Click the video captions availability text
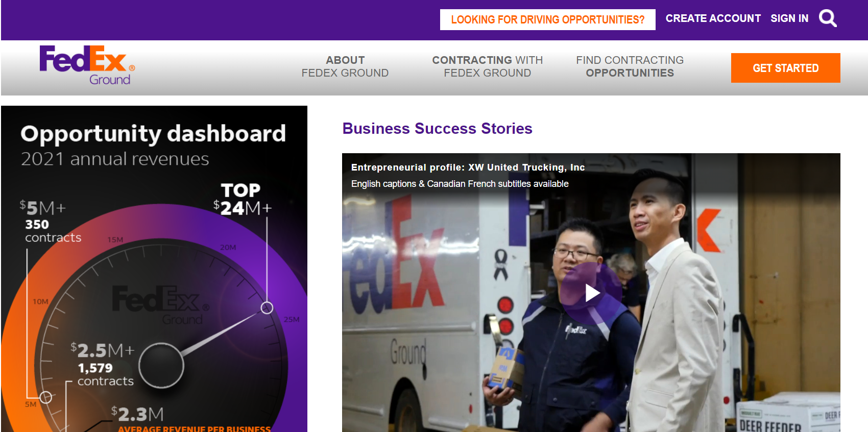This screenshot has width=868, height=432. [x=460, y=184]
